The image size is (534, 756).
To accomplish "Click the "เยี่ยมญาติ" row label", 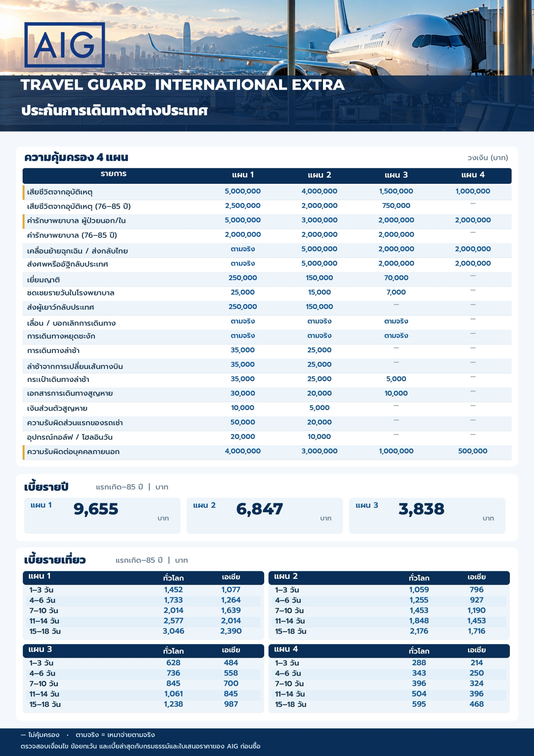I will coord(43,279).
